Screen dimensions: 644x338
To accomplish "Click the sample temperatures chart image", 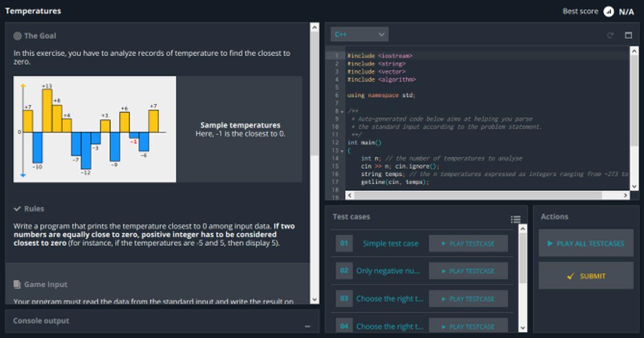I will (94, 129).
